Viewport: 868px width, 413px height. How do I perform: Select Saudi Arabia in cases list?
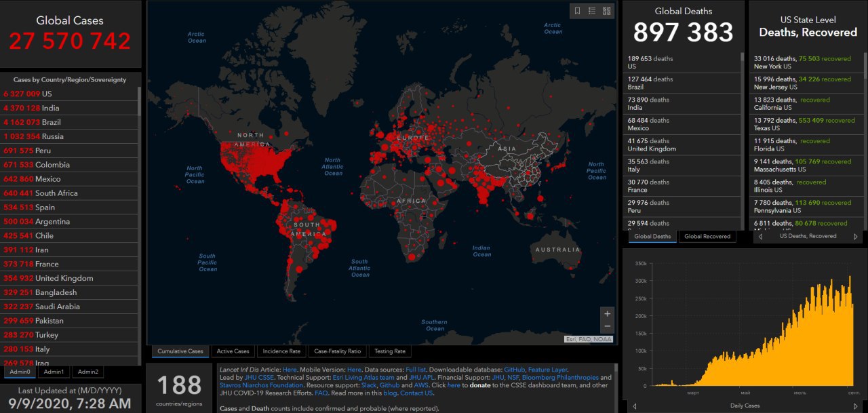click(69, 307)
